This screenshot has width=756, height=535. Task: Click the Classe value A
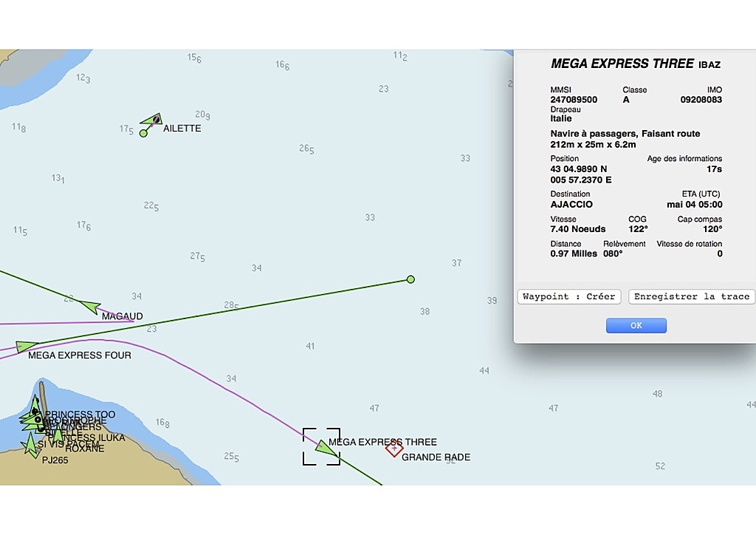click(626, 100)
